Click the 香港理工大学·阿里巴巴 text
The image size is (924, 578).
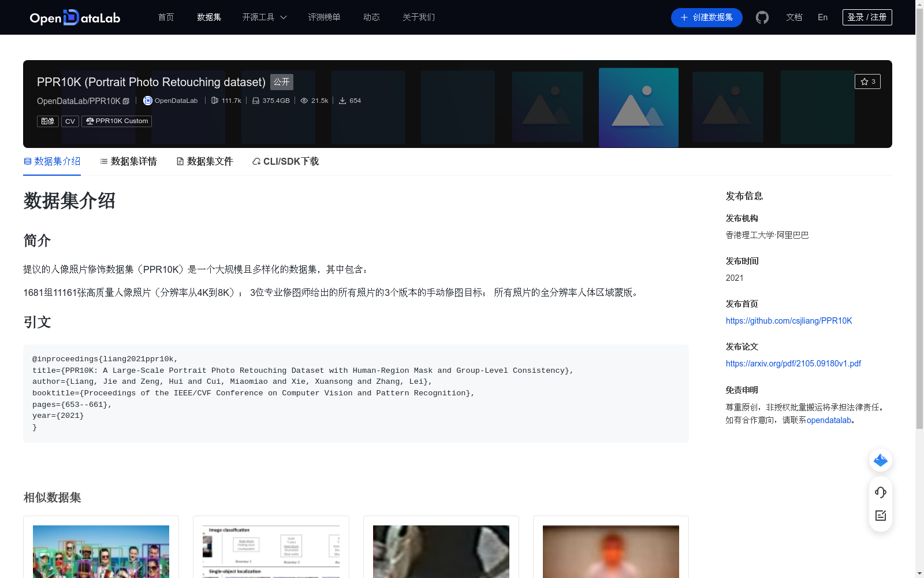coord(767,235)
